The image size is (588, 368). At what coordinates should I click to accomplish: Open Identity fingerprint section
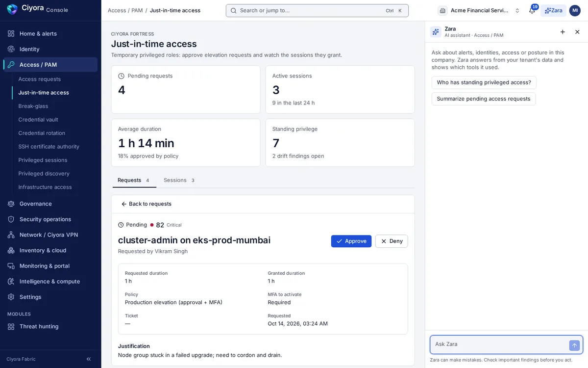point(50,49)
